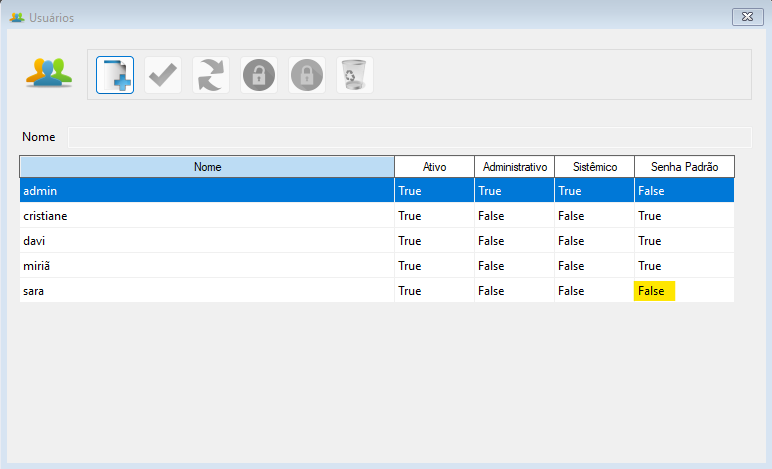This screenshot has height=469, width=772.
Task: Sort by the Ativo column header
Action: (x=434, y=166)
